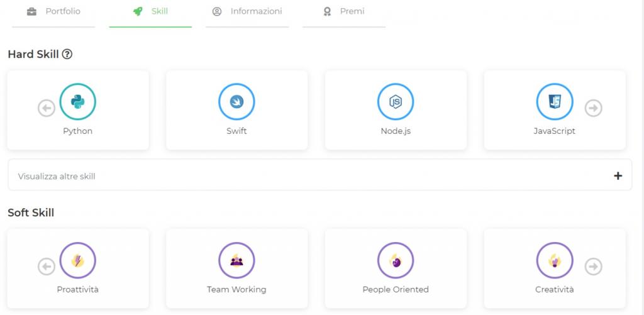
Task: Click the People Oriented icon
Action: tap(396, 260)
